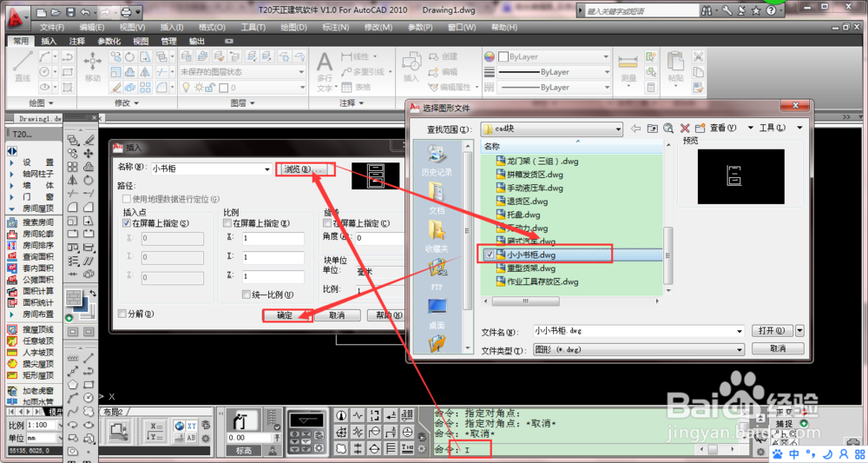Click the rotate icon in the 修改 panel
This screenshot has height=463, width=868.
[130, 56]
